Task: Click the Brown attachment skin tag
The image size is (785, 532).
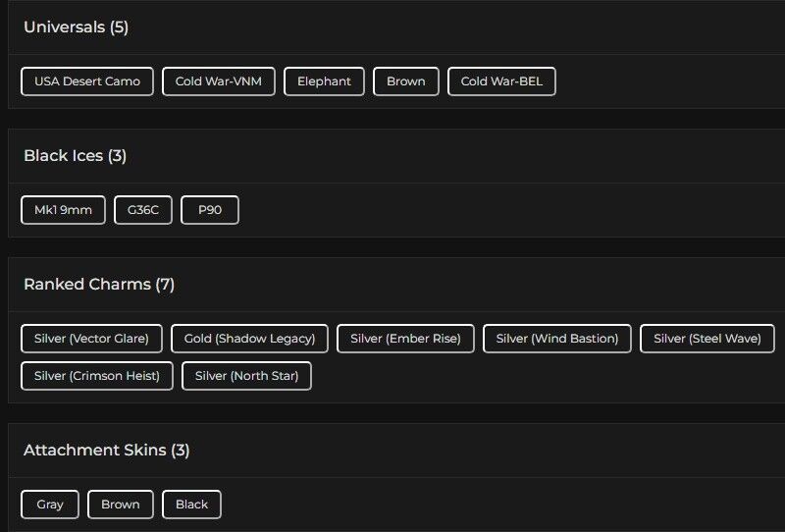Action: tap(121, 505)
